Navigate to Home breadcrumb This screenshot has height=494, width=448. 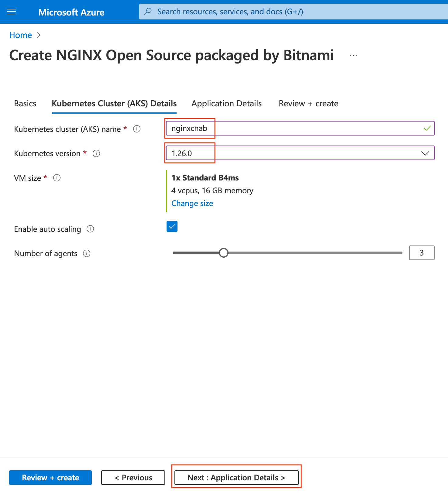[21, 35]
